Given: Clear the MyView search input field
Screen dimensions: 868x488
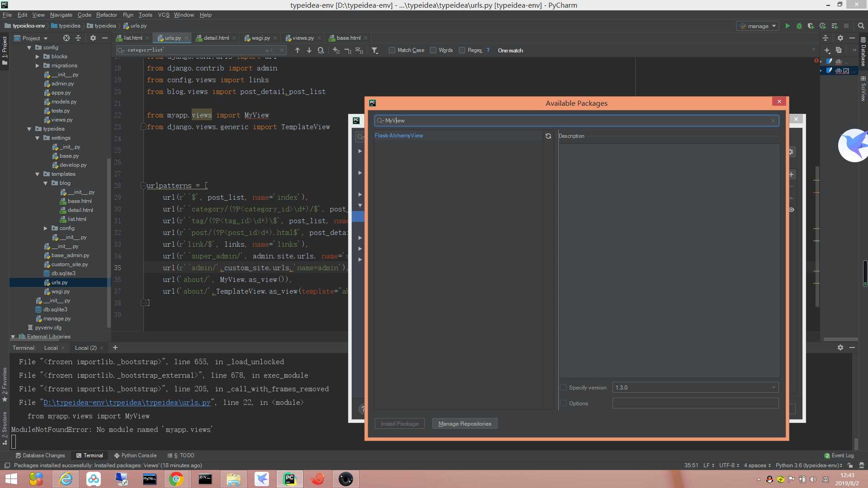Looking at the screenshot, I should pos(773,120).
